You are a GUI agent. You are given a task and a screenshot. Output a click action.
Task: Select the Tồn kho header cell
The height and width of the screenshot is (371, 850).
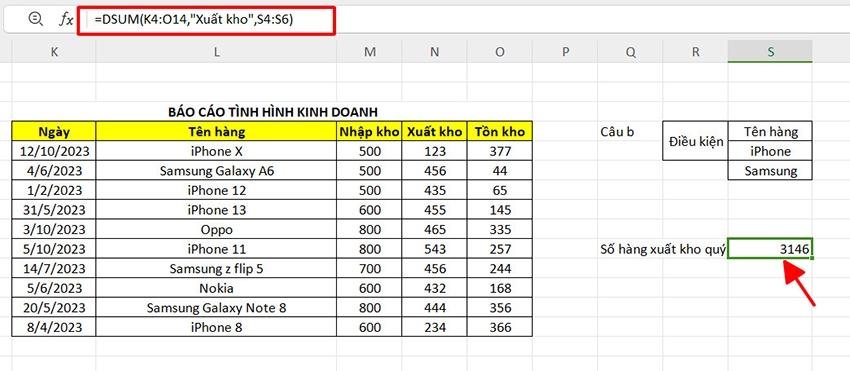(x=500, y=131)
